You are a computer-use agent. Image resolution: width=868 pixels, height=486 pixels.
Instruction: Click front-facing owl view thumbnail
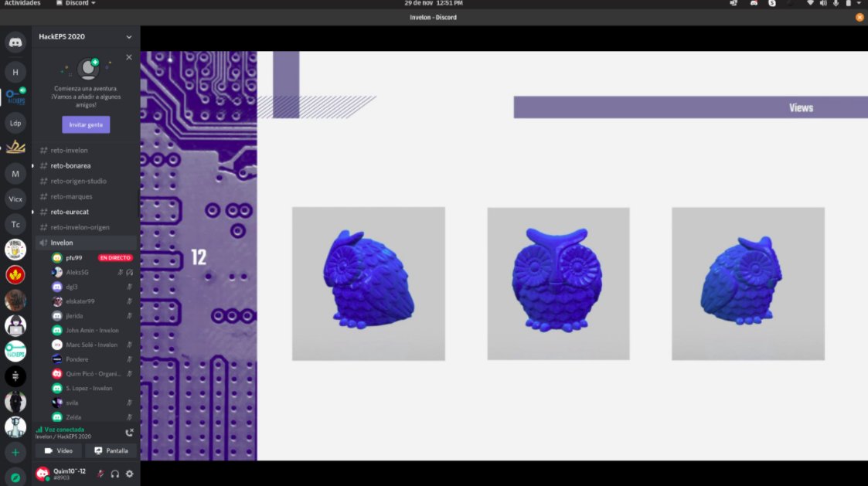point(559,284)
